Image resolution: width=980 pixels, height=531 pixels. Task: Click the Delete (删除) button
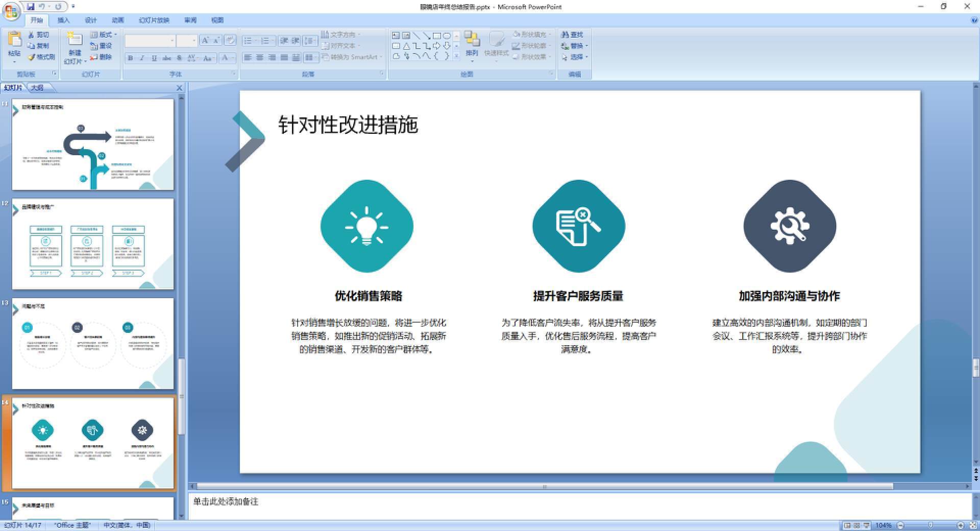[x=103, y=57]
